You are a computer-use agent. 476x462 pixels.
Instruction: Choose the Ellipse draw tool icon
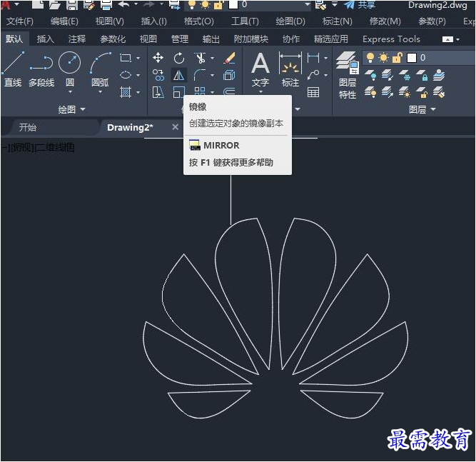[126, 75]
